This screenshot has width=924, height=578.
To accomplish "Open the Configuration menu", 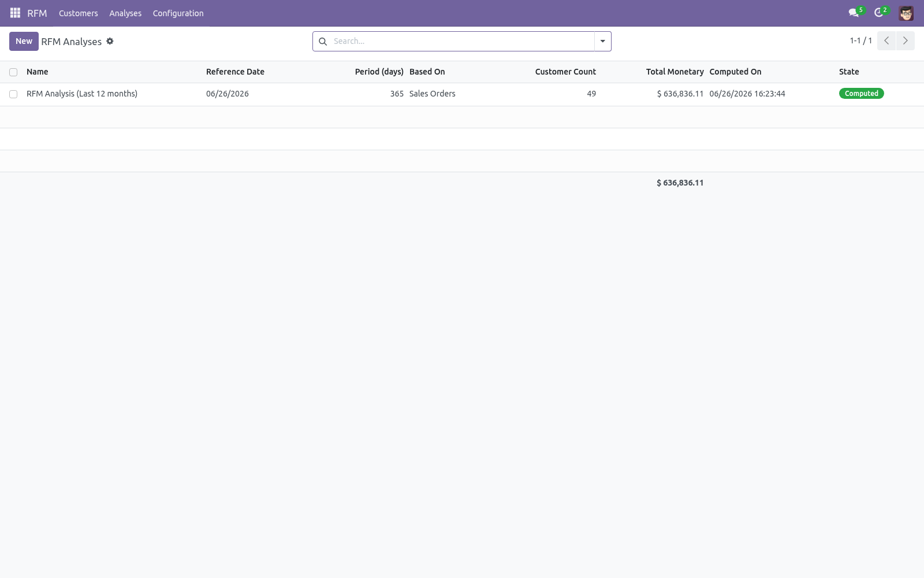I will click(x=178, y=13).
